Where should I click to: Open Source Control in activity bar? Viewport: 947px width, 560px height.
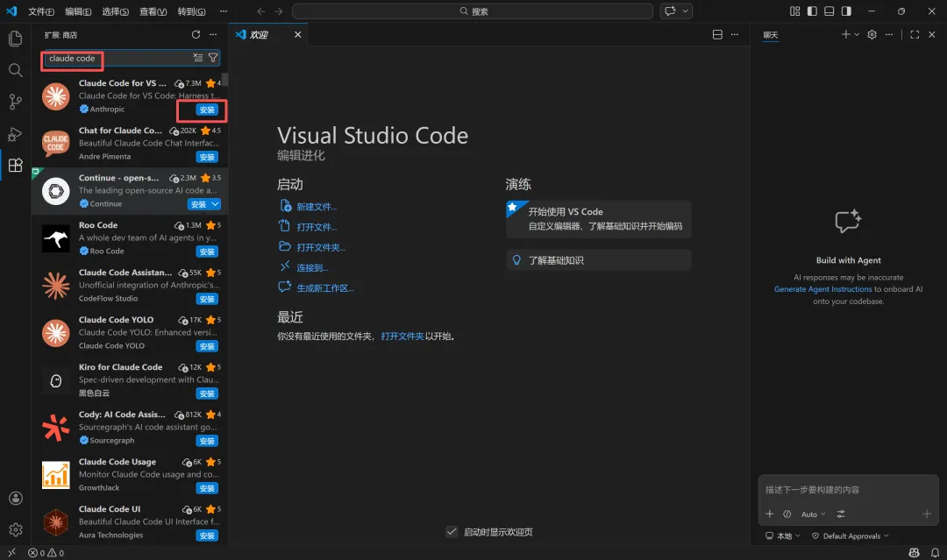16,102
